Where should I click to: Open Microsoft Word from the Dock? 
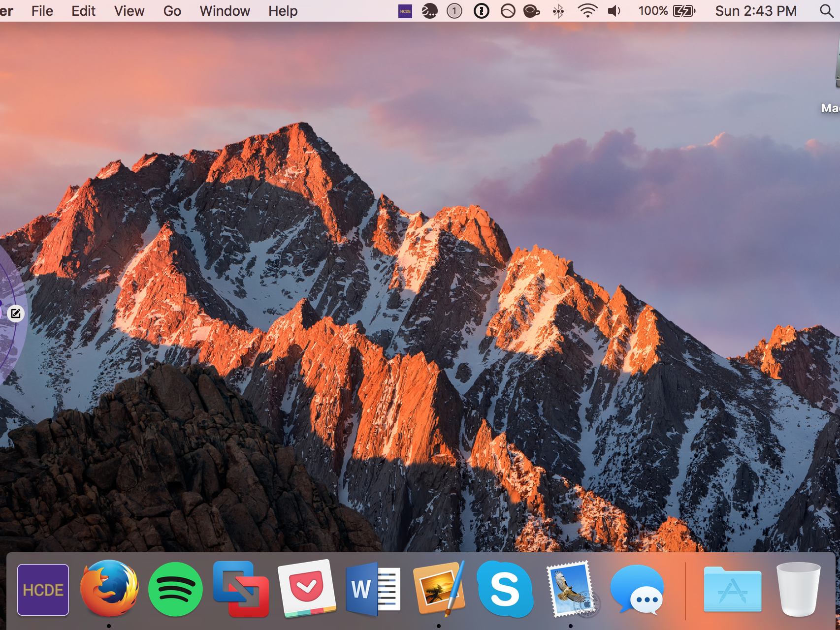point(373,589)
